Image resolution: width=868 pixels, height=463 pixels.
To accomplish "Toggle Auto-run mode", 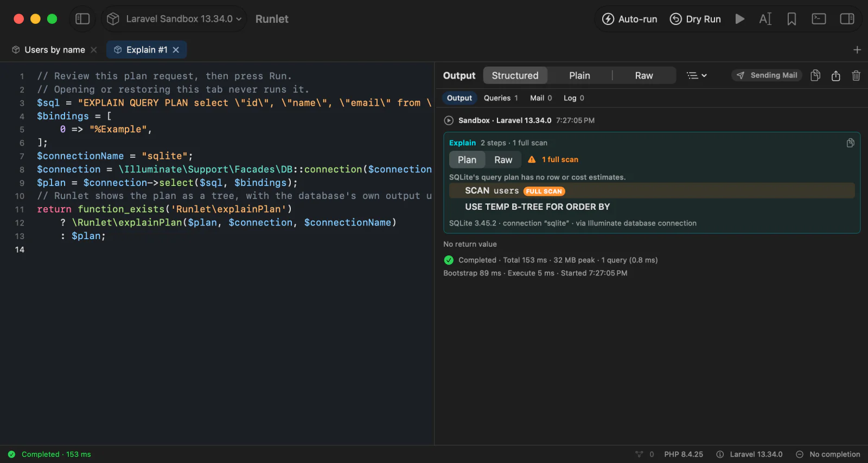I will click(x=630, y=19).
